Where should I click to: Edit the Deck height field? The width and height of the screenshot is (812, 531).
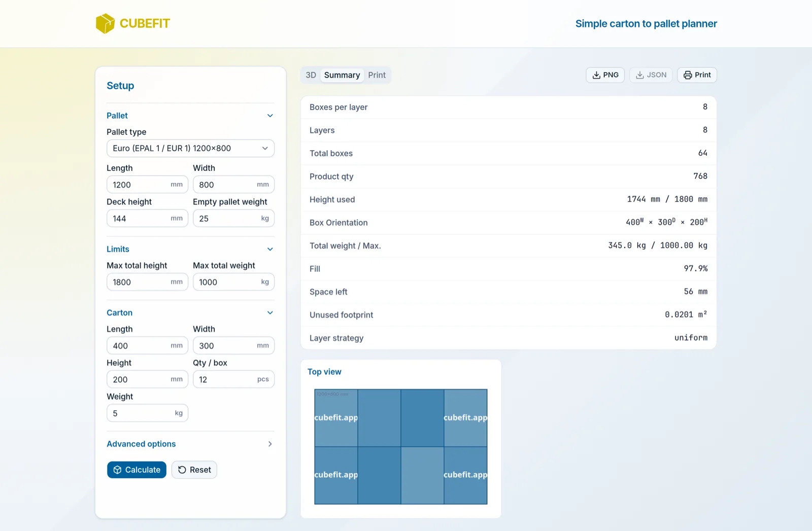(147, 219)
